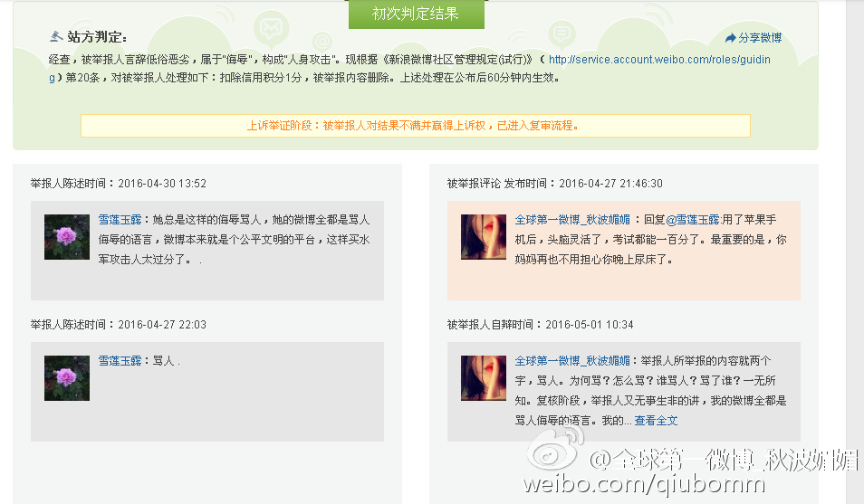This screenshot has width=864, height=504.
Task: Click the gavel icon next to 站方判定
Action: tap(56, 36)
